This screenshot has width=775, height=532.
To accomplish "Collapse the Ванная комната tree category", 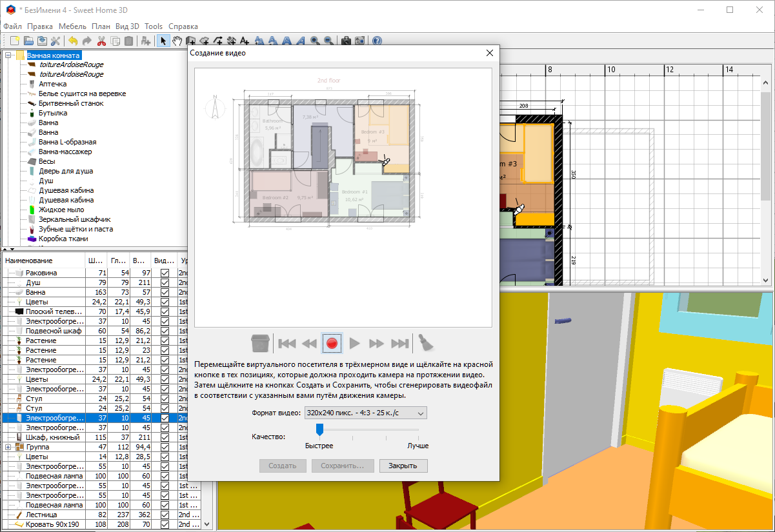I will [8, 55].
